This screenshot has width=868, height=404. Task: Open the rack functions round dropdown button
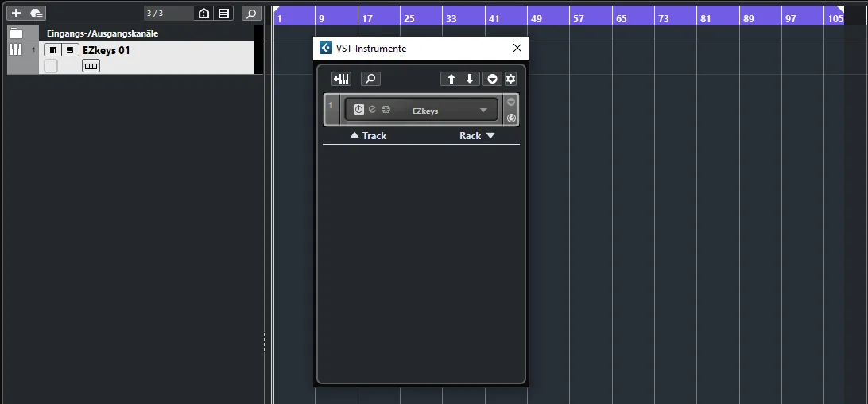click(x=492, y=79)
